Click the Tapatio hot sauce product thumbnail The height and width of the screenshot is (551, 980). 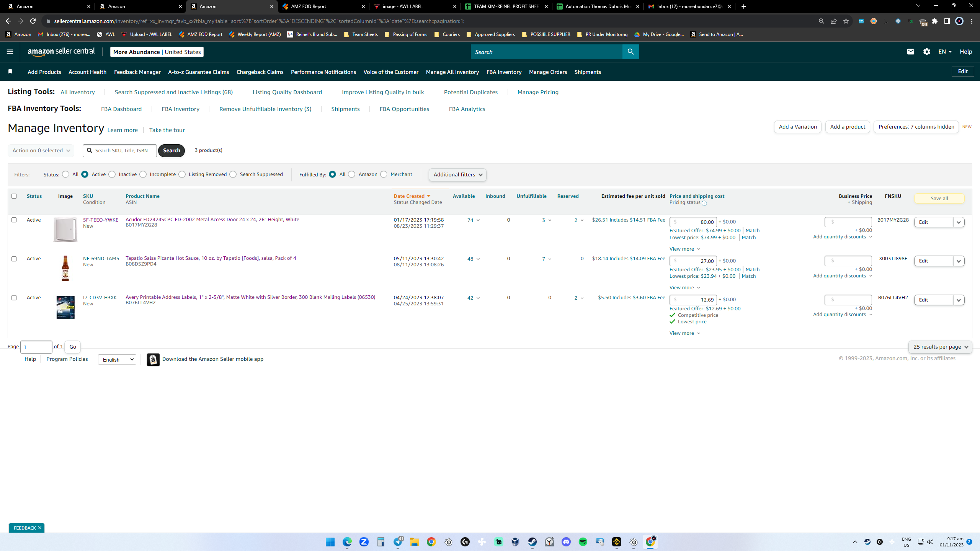[x=65, y=268]
